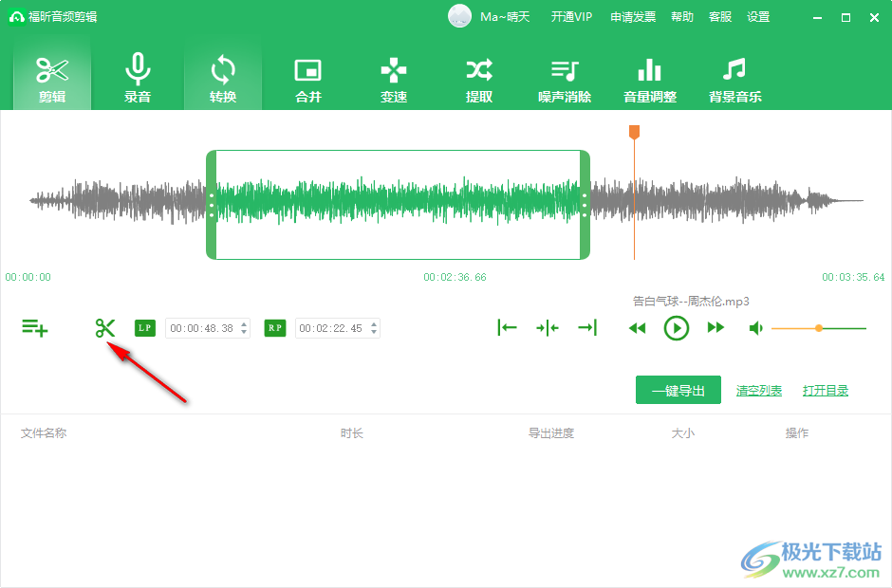Click the 文件名称 column header
Image resolution: width=892 pixels, height=588 pixels.
tap(44, 433)
